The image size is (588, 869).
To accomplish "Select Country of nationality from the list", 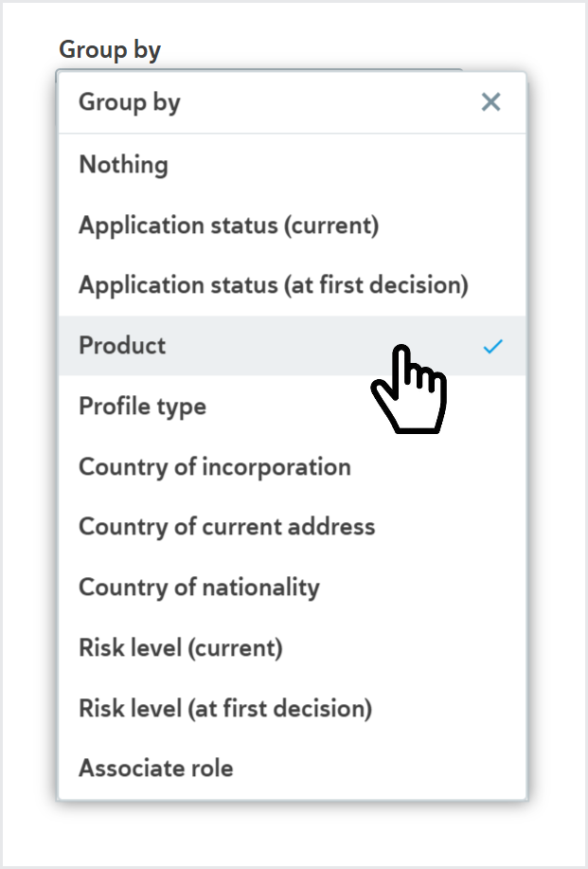I will coord(199,587).
